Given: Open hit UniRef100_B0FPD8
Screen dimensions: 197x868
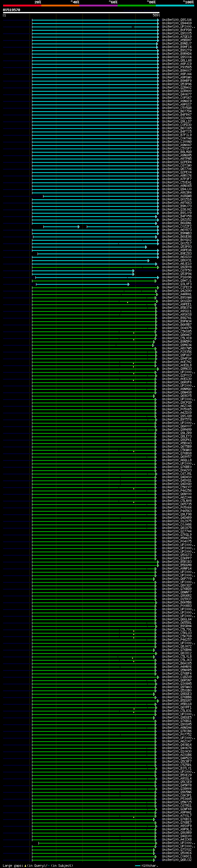Looking at the screenshot, I should (x=177, y=30).
